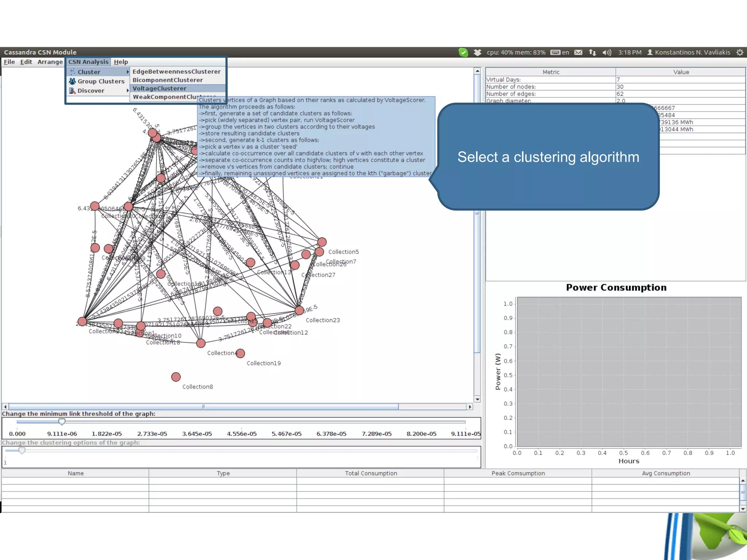Click the clustering options slider handle
This screenshot has width=747, height=560.
tap(22, 451)
